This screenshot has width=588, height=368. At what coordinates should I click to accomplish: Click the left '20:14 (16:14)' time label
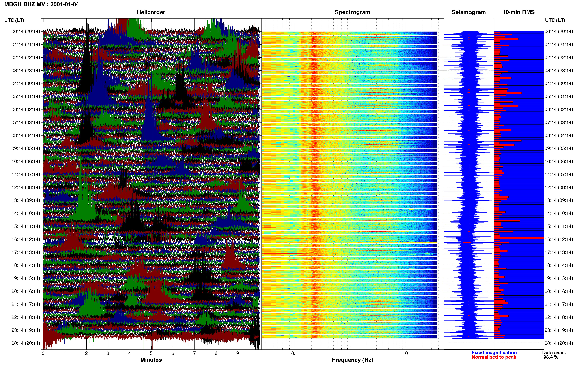click(26, 291)
